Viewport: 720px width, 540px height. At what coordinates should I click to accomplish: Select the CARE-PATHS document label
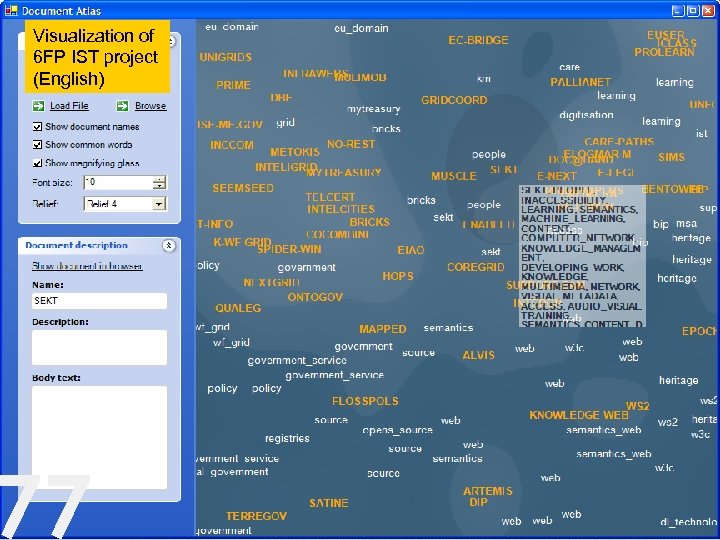[619, 141]
